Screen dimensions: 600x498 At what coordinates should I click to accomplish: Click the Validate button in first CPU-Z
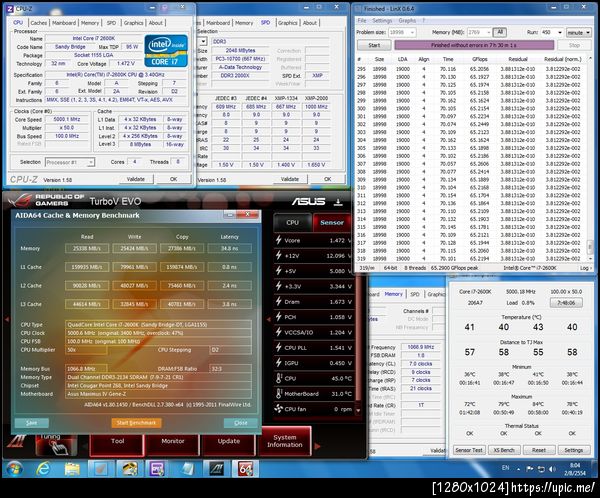(136, 179)
